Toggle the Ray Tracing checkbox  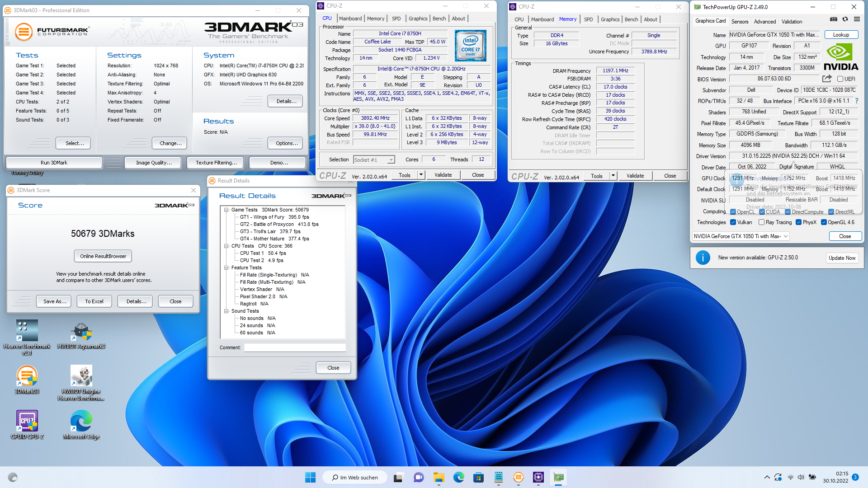pyautogui.click(x=761, y=222)
